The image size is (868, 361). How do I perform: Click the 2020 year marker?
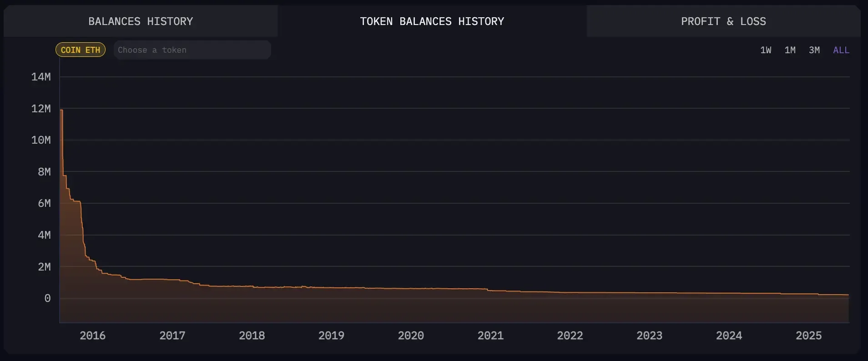tap(411, 336)
